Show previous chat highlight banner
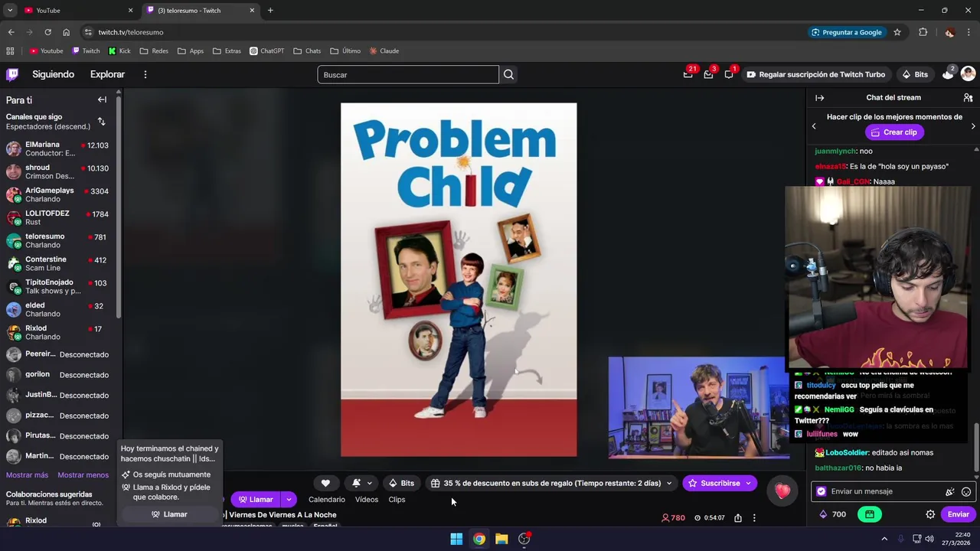This screenshot has width=980, height=551. click(x=814, y=126)
